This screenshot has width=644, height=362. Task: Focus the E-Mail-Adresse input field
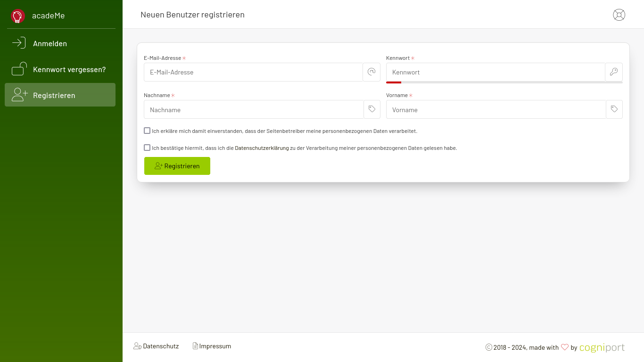[253, 72]
